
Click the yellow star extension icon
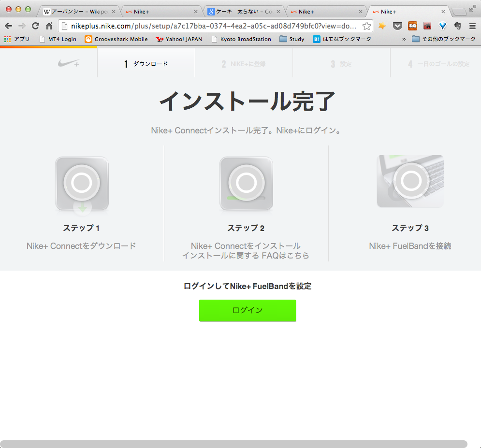pos(382,26)
